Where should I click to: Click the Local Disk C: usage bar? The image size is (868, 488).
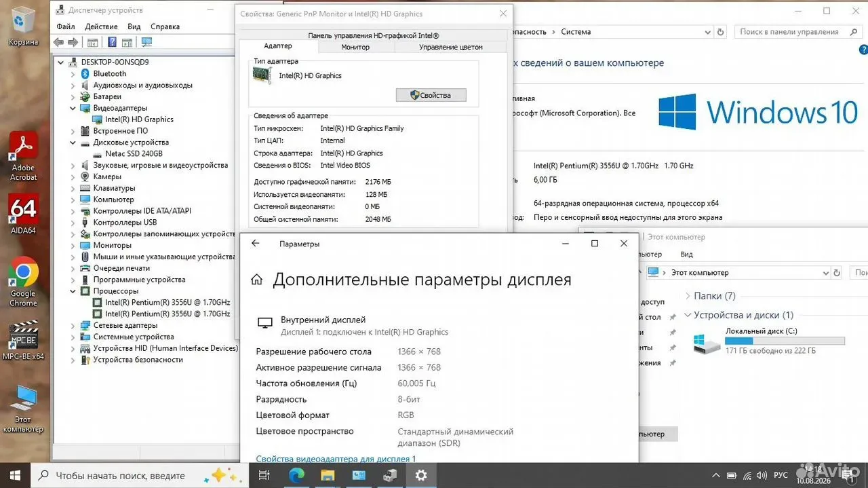785,341
